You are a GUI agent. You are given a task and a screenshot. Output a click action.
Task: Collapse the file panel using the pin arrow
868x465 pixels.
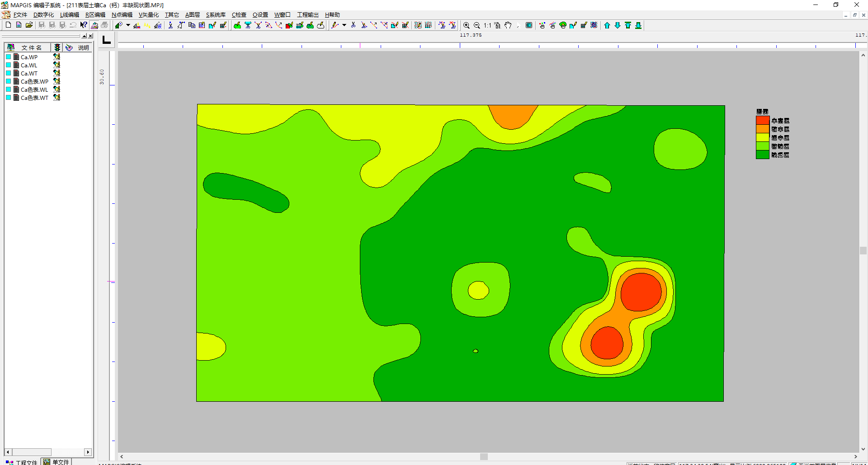coord(84,36)
